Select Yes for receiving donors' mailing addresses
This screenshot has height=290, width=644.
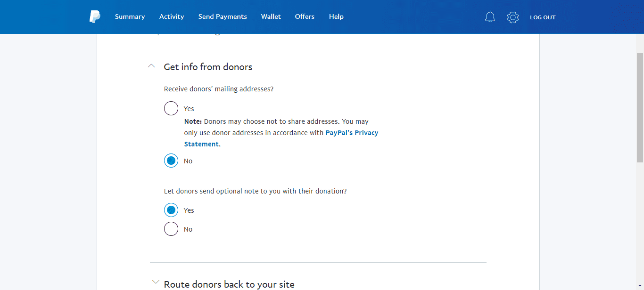coord(171,109)
